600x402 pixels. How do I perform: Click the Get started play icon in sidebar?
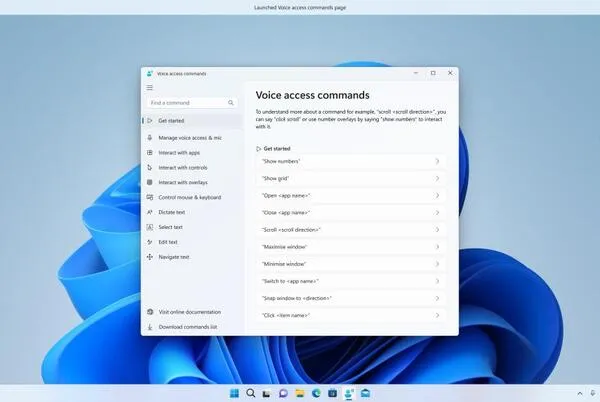(x=150, y=120)
